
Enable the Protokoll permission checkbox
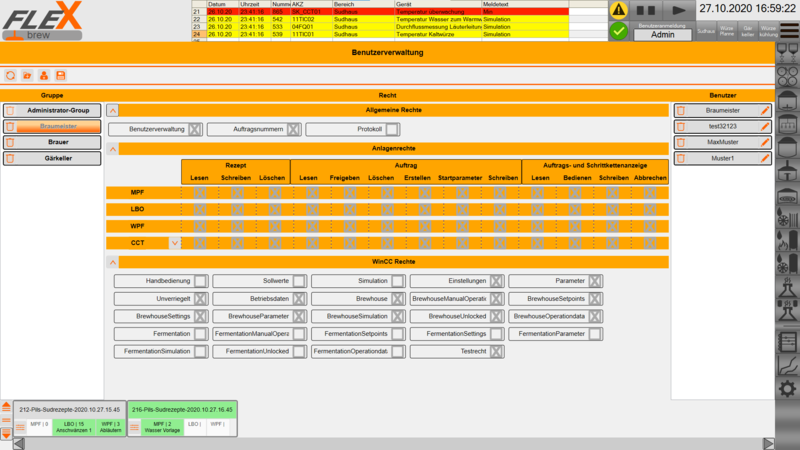tap(392, 129)
